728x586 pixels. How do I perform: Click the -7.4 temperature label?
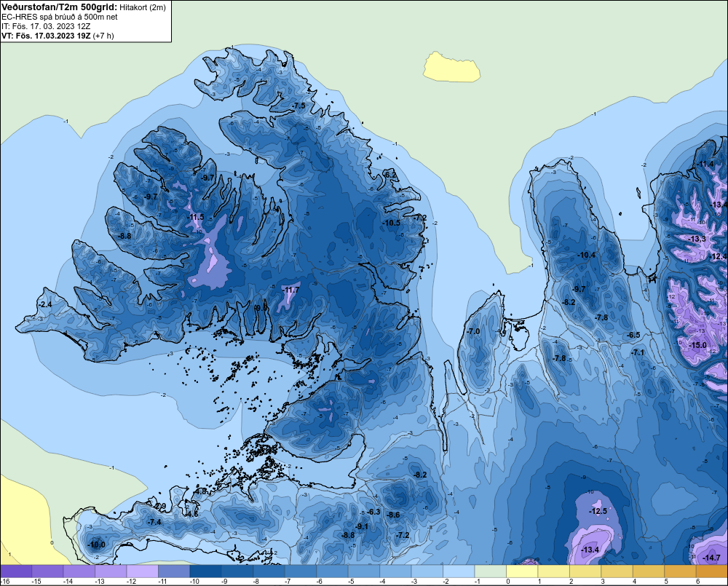[x=154, y=522]
